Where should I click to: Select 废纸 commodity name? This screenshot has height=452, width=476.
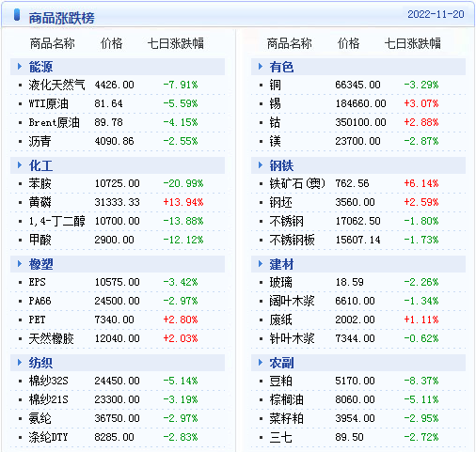click(280, 320)
